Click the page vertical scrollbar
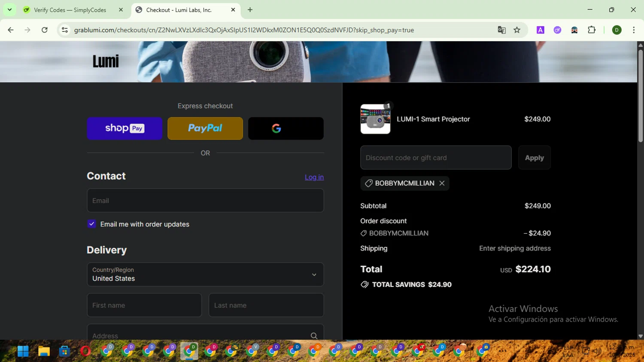 (641, 97)
